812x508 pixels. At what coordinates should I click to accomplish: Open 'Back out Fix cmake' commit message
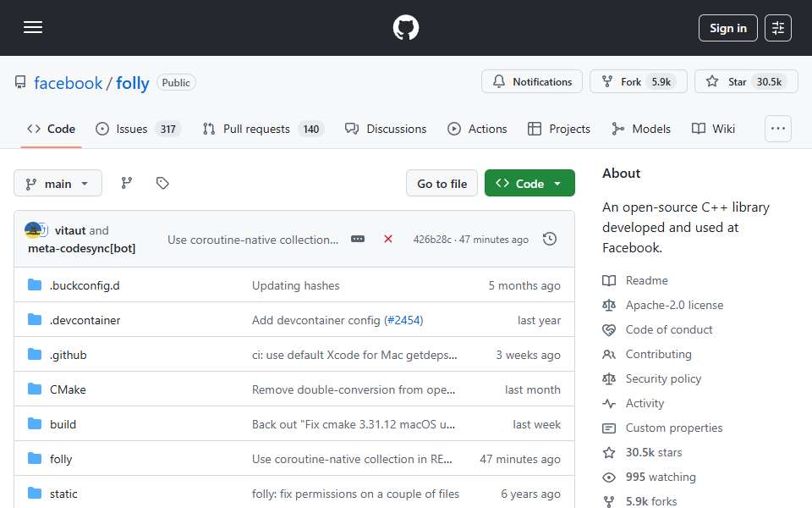354,424
